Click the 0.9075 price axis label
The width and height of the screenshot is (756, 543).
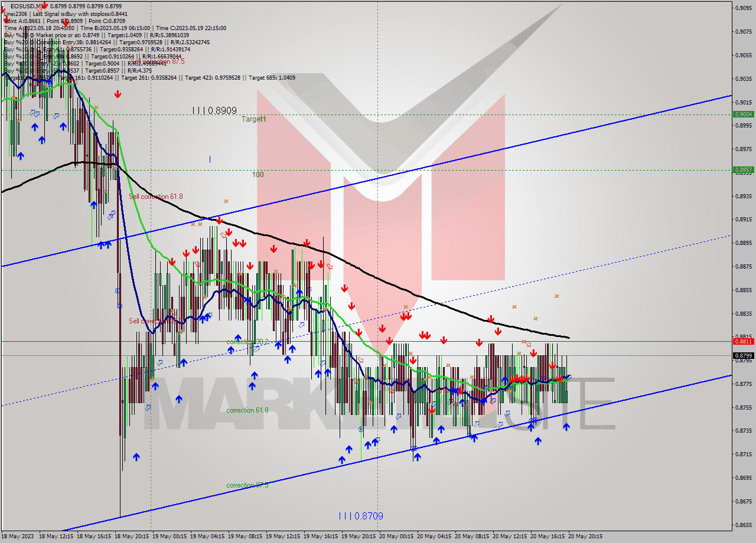pyautogui.click(x=742, y=31)
